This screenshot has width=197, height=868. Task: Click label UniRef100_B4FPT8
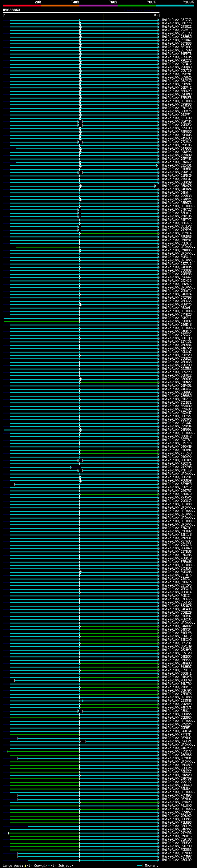click(x=177, y=54)
